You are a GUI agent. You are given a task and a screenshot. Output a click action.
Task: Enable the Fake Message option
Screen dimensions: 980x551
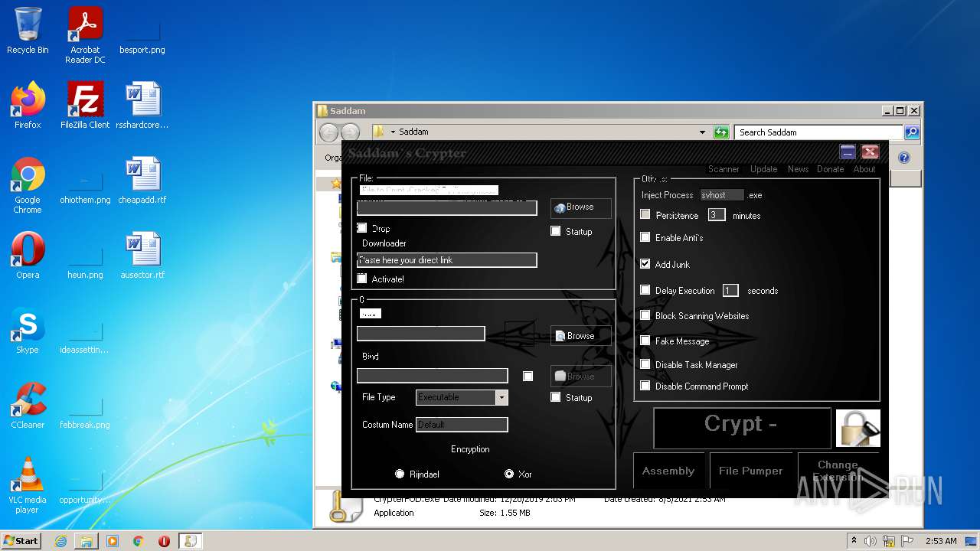click(x=645, y=341)
